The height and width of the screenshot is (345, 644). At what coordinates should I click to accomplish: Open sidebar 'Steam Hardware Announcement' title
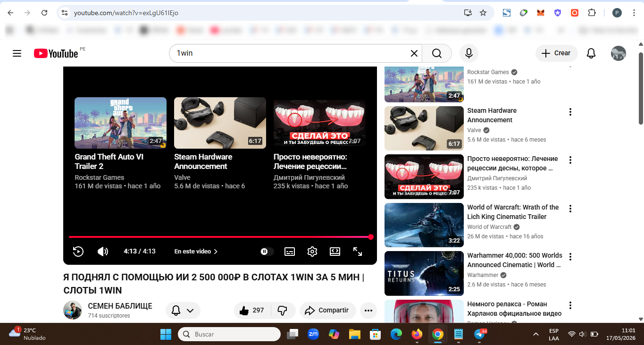492,115
